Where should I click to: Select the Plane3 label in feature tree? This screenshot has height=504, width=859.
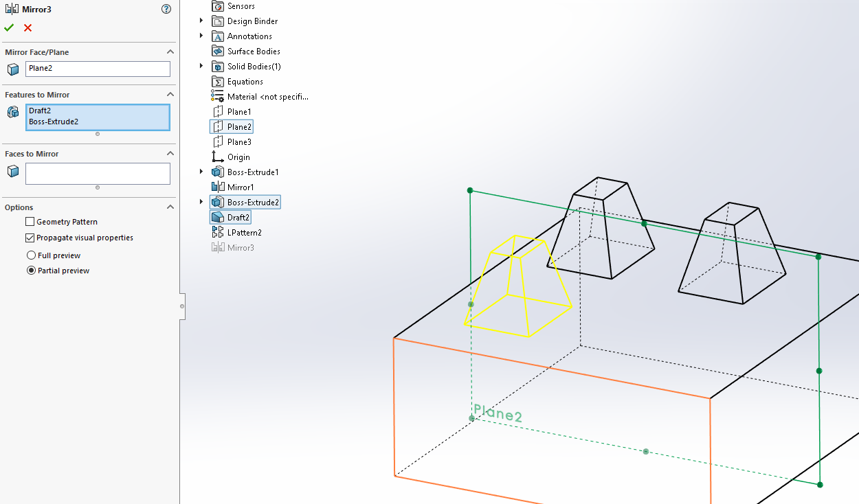coord(239,142)
